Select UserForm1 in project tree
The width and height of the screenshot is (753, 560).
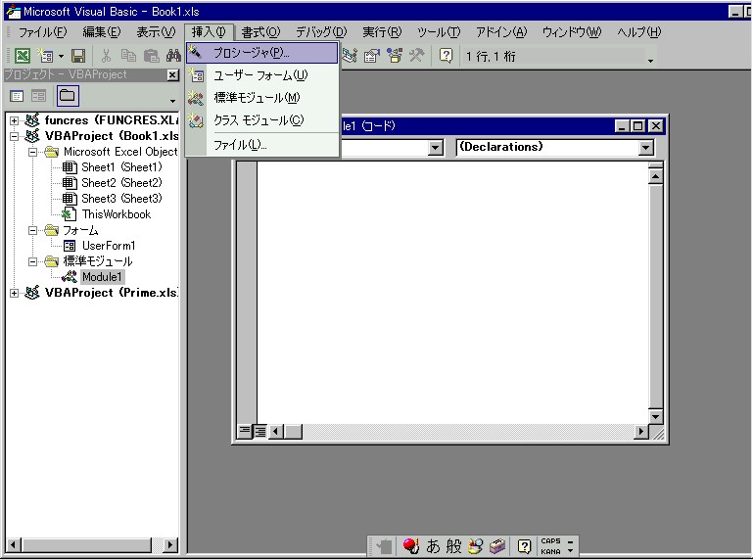pos(109,246)
